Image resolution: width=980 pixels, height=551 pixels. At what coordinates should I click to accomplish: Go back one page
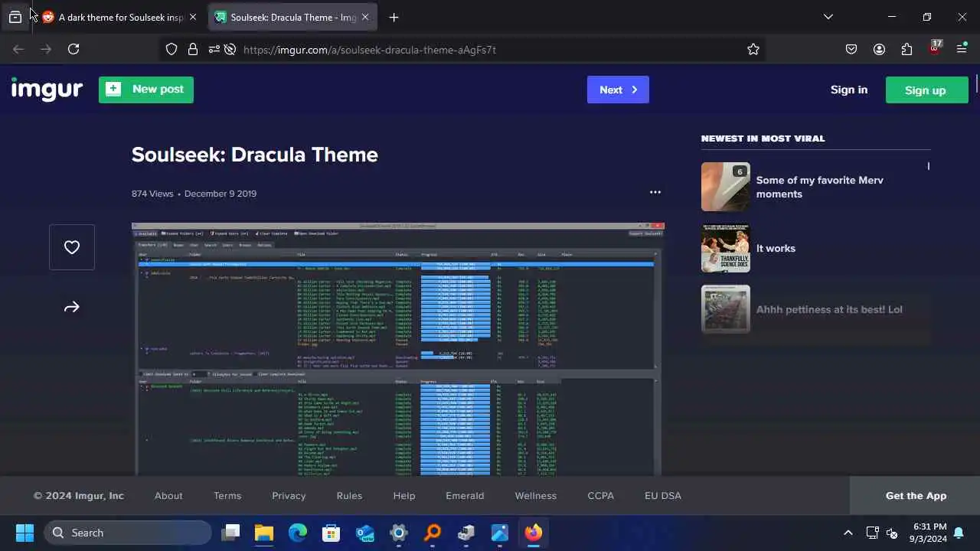pyautogui.click(x=18, y=49)
